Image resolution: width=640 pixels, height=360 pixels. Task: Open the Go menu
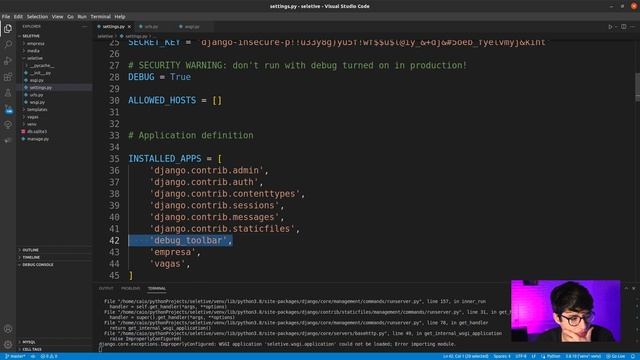(71, 17)
